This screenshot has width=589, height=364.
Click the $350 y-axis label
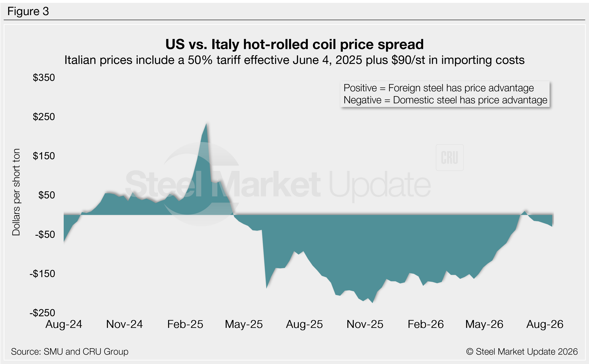click(x=44, y=77)
